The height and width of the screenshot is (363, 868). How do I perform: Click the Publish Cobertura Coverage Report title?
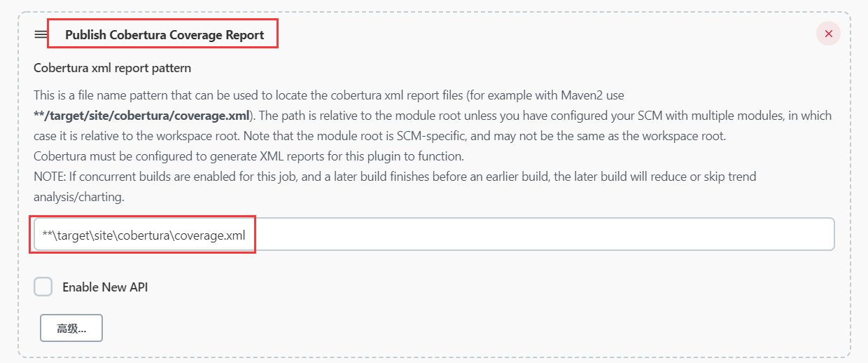(x=164, y=34)
